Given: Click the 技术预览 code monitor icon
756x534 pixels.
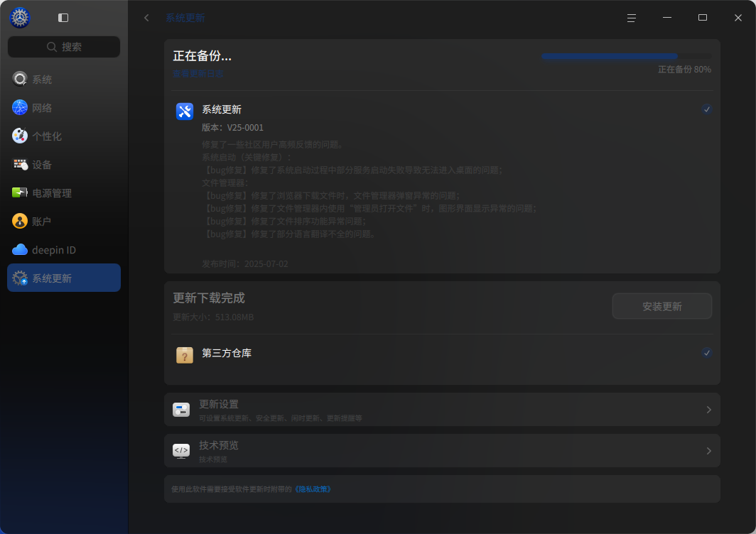Looking at the screenshot, I should (x=181, y=451).
